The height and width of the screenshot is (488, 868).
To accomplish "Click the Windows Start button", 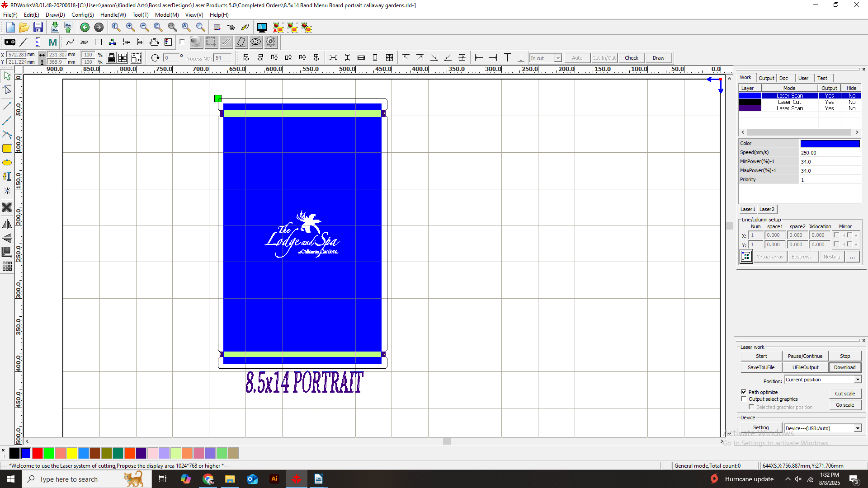I will pyautogui.click(x=11, y=479).
